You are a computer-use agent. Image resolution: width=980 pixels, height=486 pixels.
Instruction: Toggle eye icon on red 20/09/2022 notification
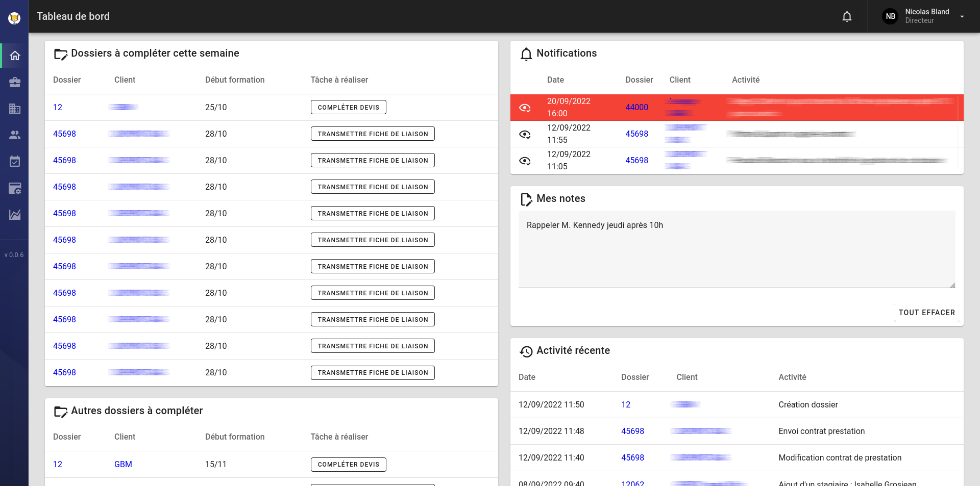(525, 108)
